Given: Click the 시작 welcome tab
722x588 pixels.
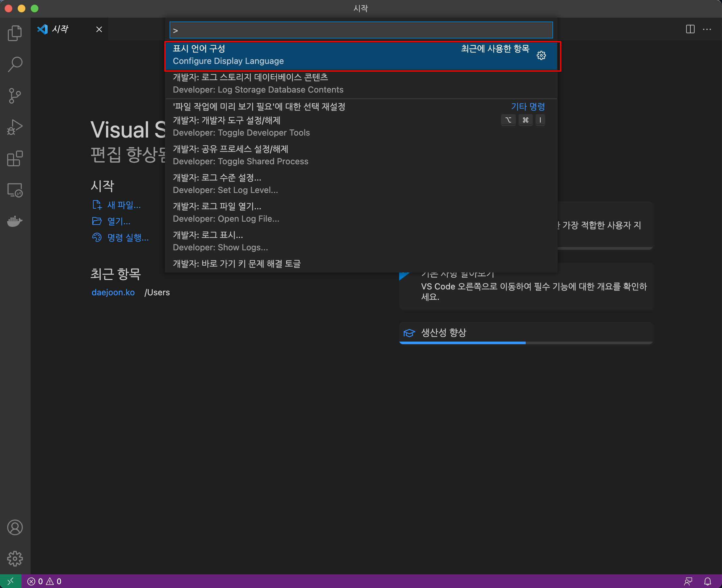Looking at the screenshot, I should click(x=60, y=29).
